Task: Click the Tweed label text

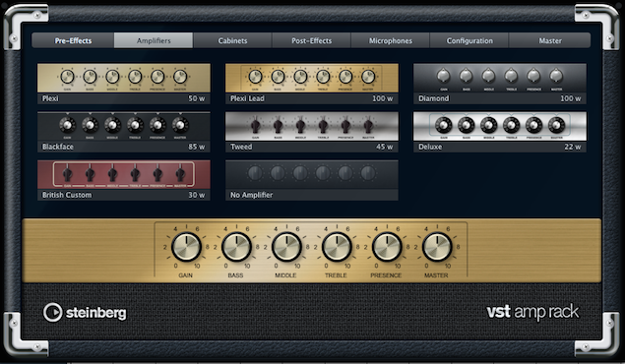Action: coord(241,147)
